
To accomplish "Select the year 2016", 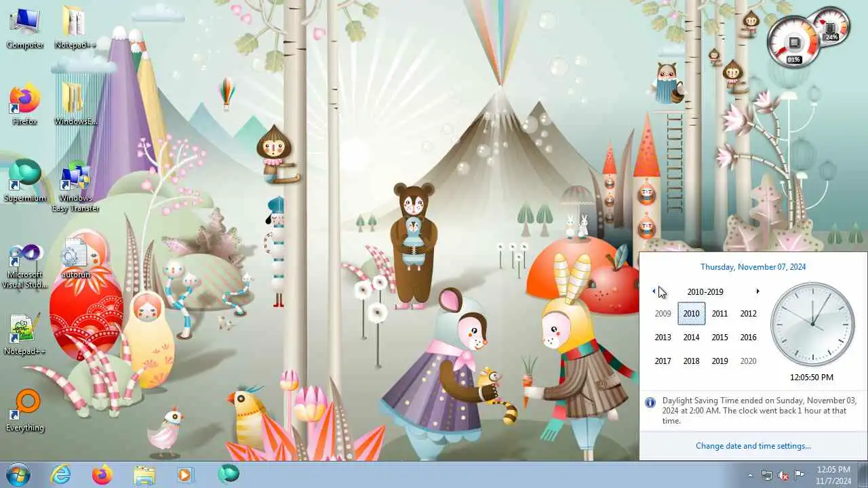I will pyautogui.click(x=748, y=338).
